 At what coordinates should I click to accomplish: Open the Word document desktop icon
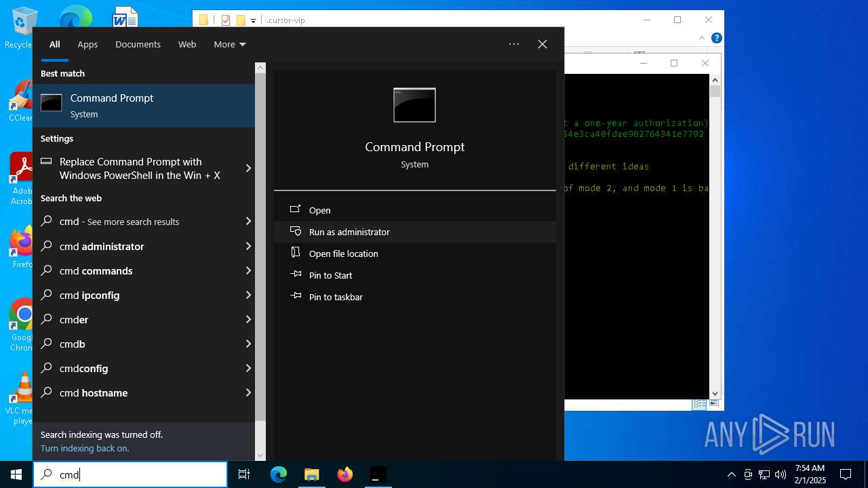[125, 17]
